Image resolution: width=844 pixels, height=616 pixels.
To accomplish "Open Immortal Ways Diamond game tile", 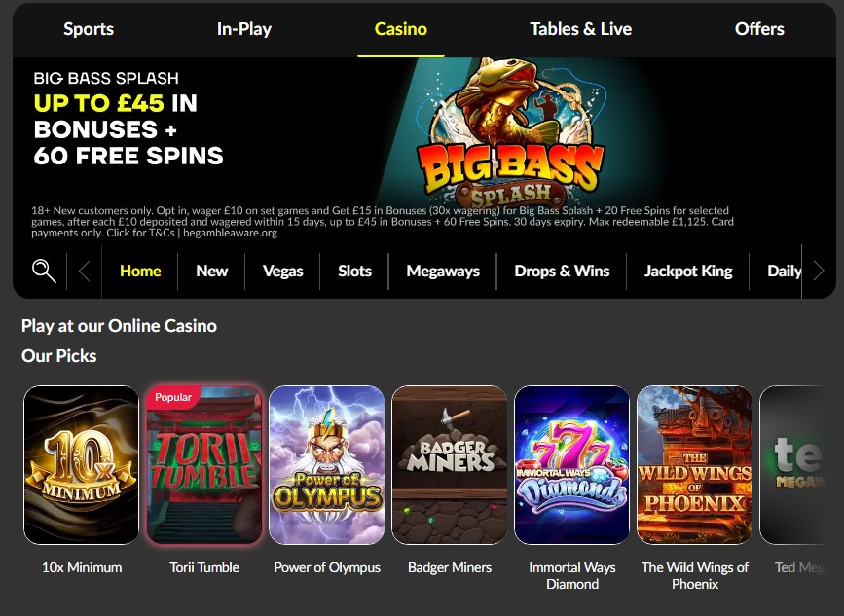I will [572, 465].
